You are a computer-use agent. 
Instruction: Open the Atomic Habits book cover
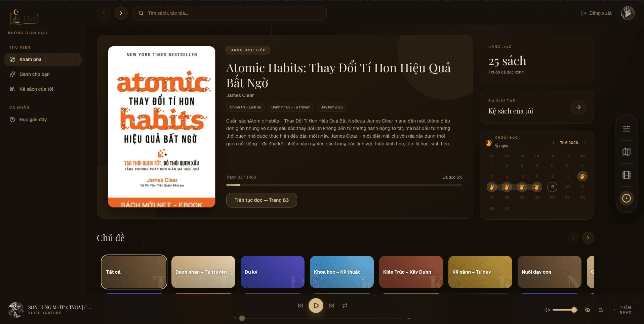(162, 127)
